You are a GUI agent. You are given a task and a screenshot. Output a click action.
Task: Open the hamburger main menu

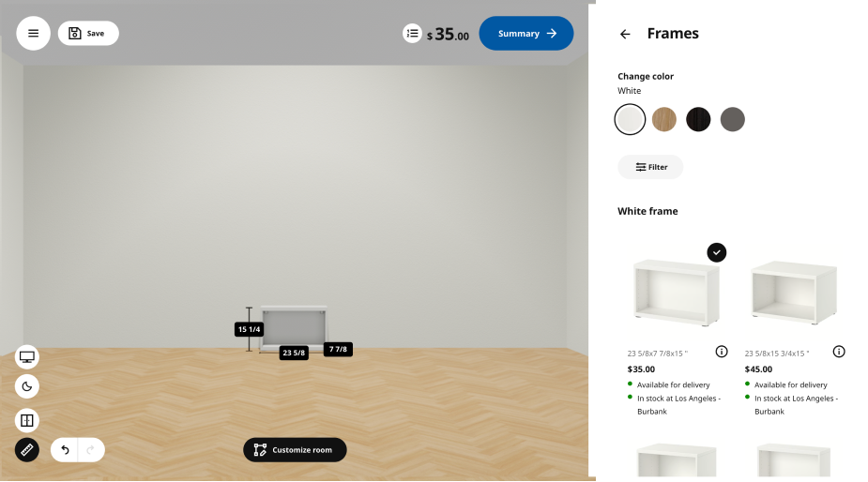pos(33,33)
